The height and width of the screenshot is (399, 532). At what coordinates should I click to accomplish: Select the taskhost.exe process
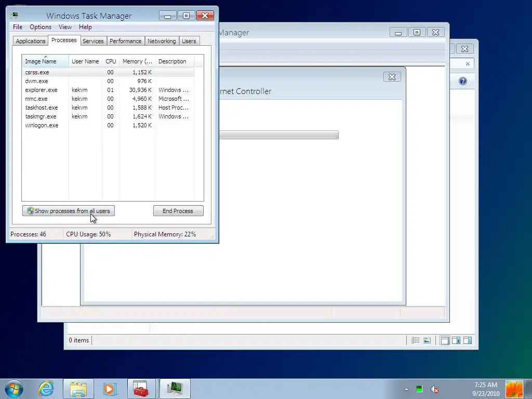pos(109,108)
